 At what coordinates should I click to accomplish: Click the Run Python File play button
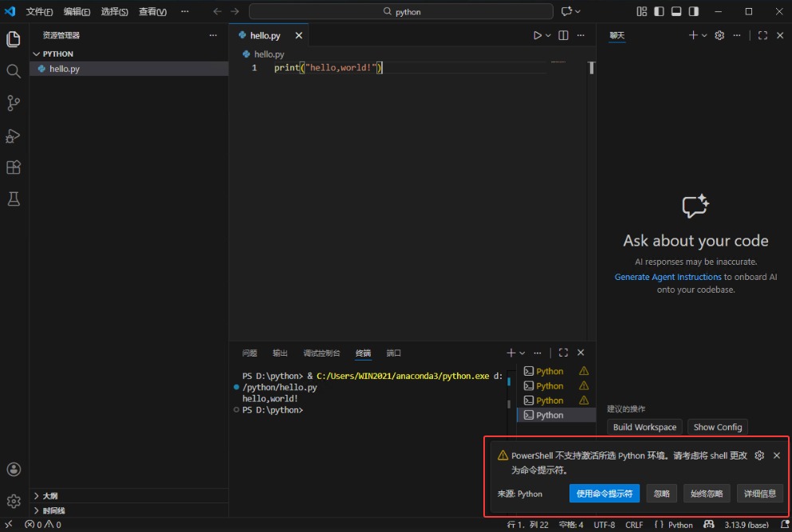coord(538,35)
